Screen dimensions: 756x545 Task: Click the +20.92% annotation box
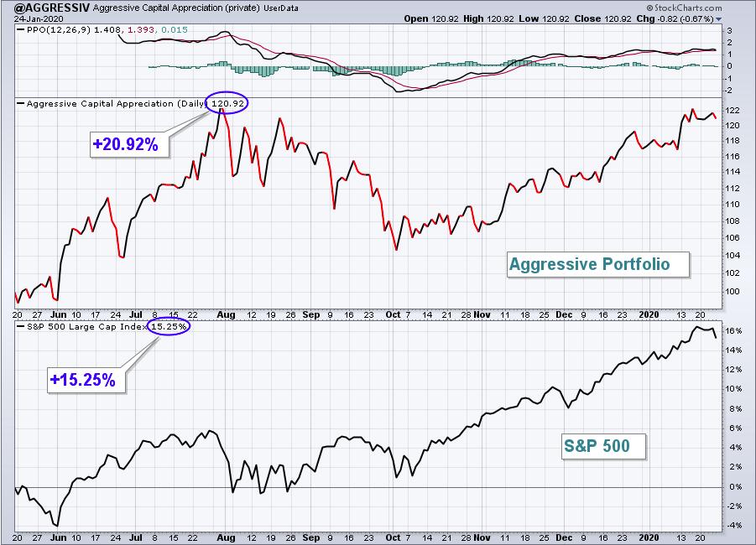point(129,144)
